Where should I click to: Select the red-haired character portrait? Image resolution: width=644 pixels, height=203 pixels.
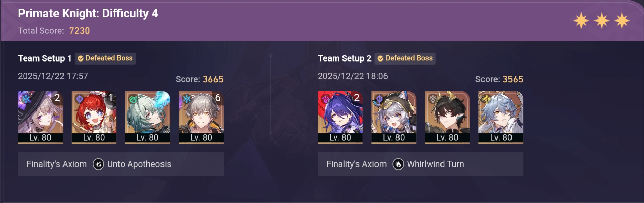pyautogui.click(x=94, y=117)
